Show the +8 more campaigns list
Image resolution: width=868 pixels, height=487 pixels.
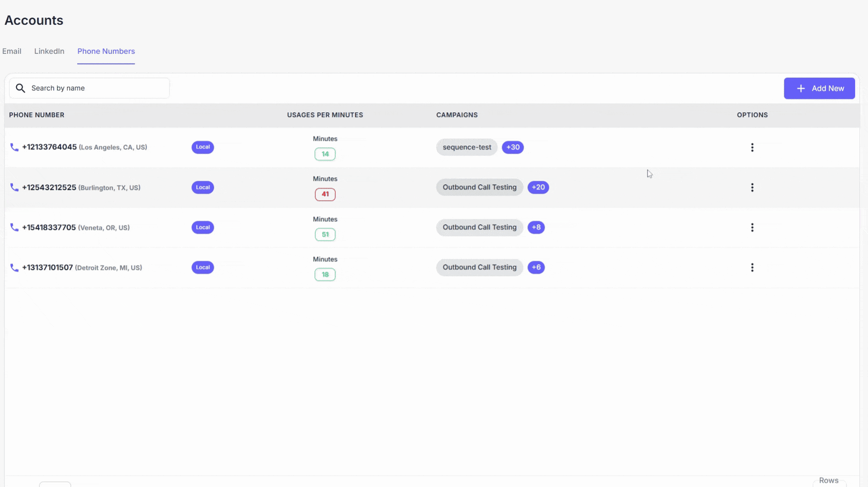tap(536, 227)
